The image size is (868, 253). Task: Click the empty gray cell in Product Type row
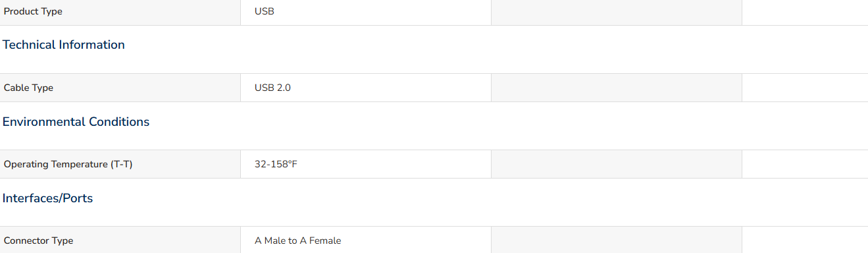tap(617, 13)
